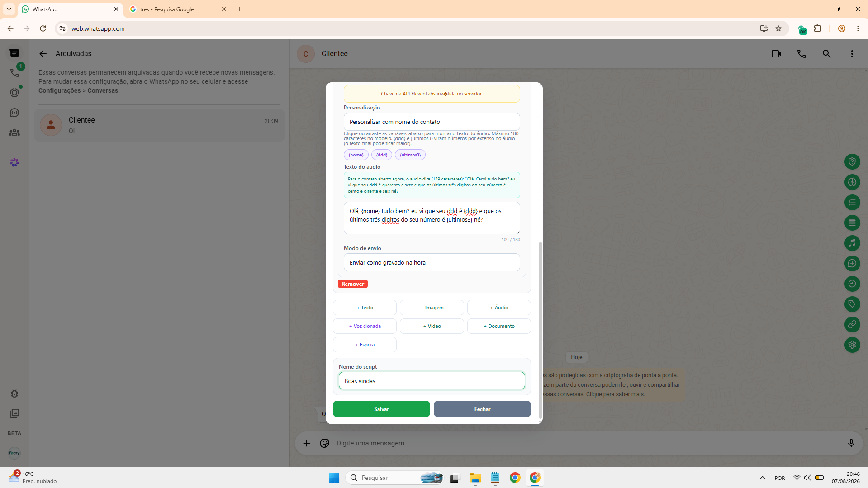Switch to the tres - Pesquisa Google tab

177,9
